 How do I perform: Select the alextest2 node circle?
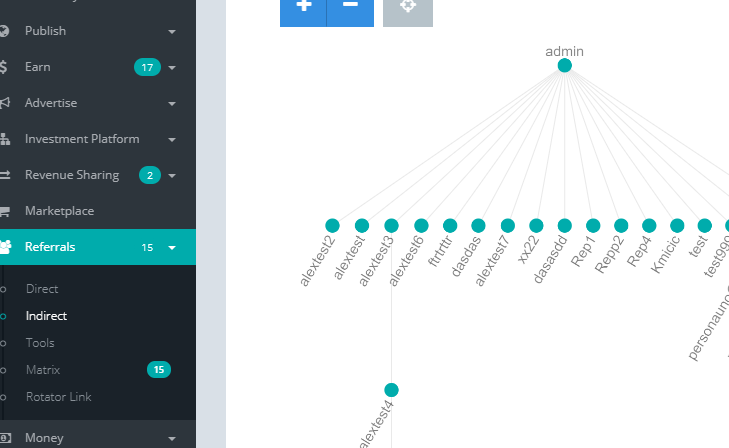(x=332, y=226)
